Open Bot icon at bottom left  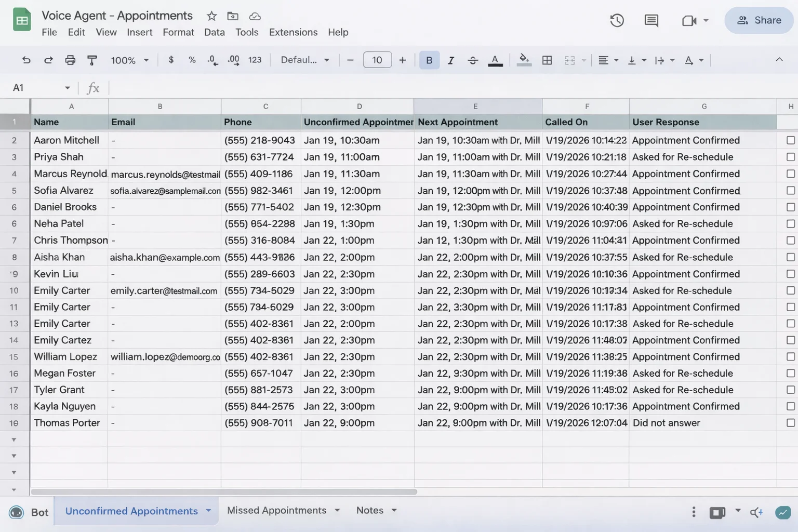click(x=16, y=512)
